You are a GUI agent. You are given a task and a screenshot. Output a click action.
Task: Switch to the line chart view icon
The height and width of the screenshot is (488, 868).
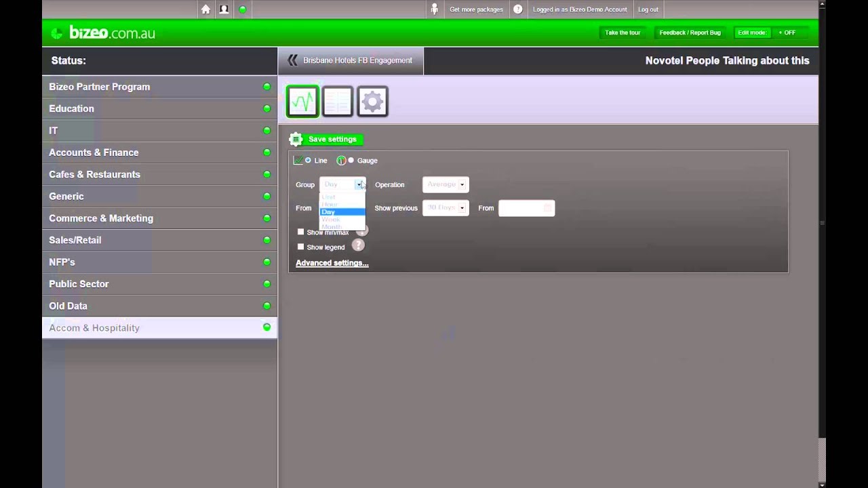pos(302,102)
